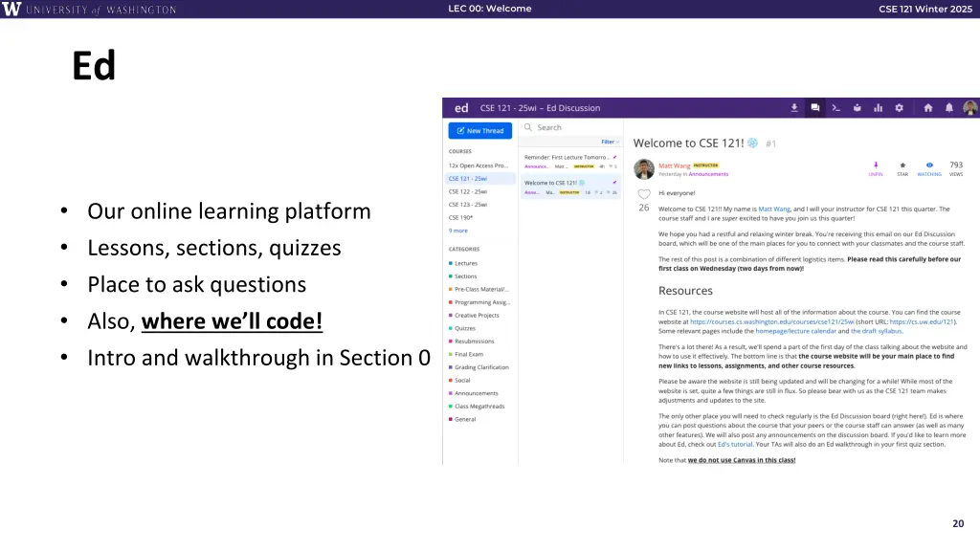The height and width of the screenshot is (551, 980).
Task: Click the 'CSE 121 - 25wi – Ed Discussion' title
Action: tap(540, 108)
